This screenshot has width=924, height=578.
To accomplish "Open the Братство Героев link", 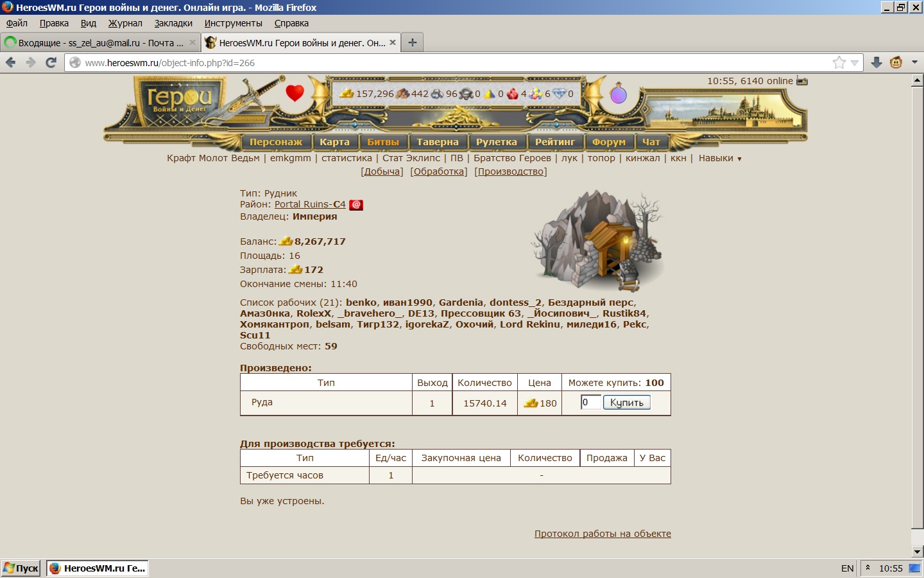I will pyautogui.click(x=512, y=158).
